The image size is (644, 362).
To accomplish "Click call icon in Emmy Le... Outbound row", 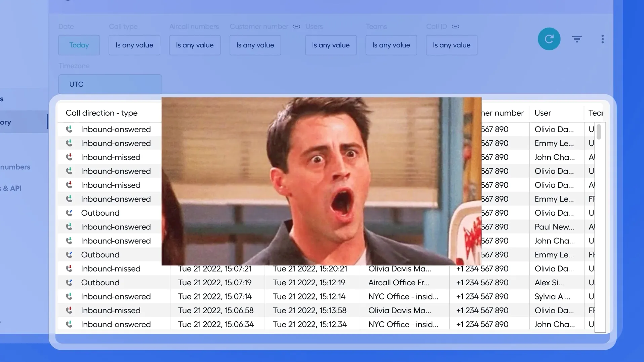I will pyautogui.click(x=69, y=255).
